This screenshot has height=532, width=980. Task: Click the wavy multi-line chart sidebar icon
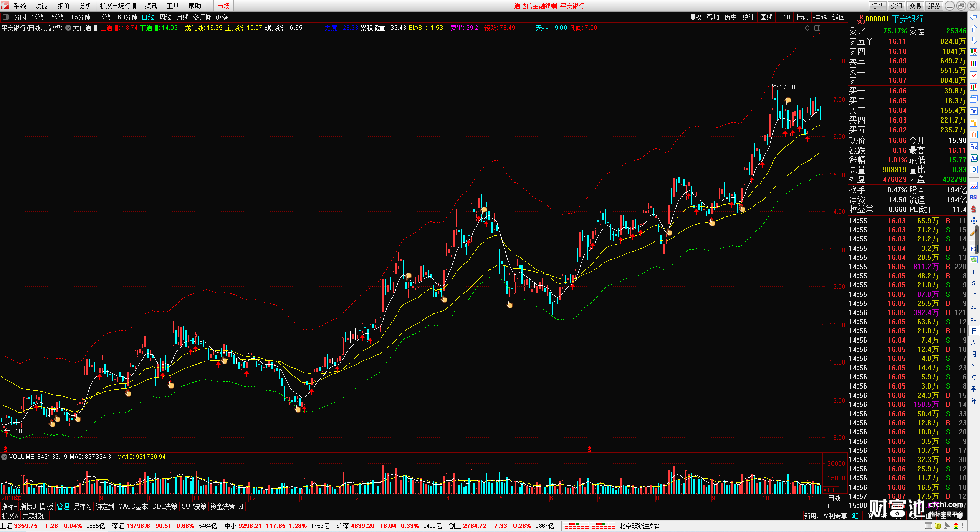(974, 185)
